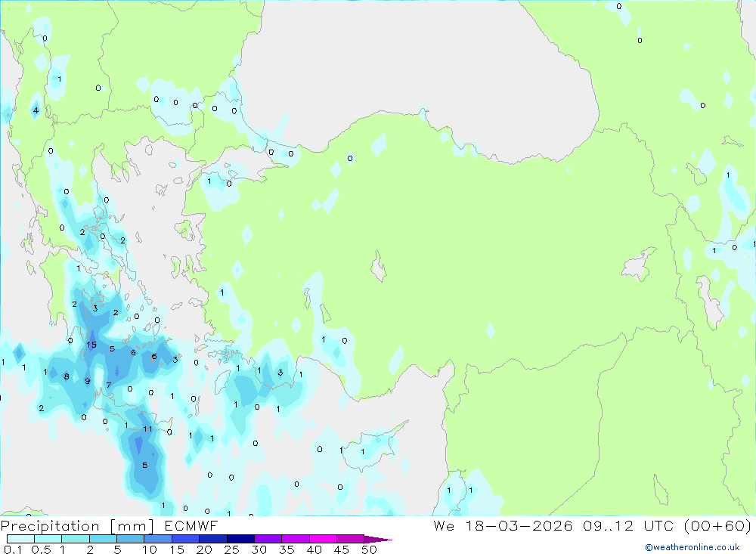
Task: Select the '09..12 UTC' time text
Action: coord(628,525)
